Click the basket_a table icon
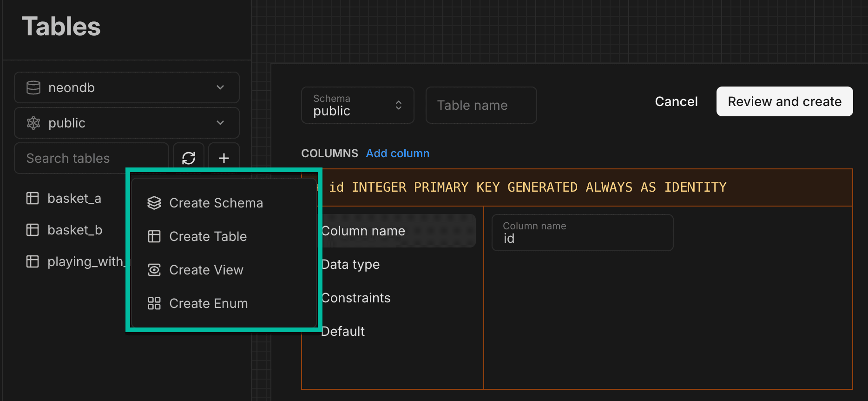The image size is (868, 401). click(x=33, y=198)
